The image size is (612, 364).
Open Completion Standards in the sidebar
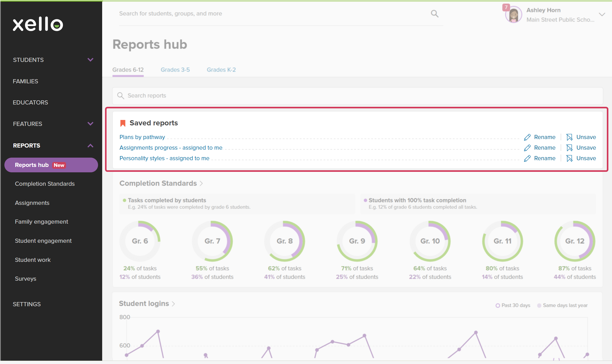[x=45, y=184]
